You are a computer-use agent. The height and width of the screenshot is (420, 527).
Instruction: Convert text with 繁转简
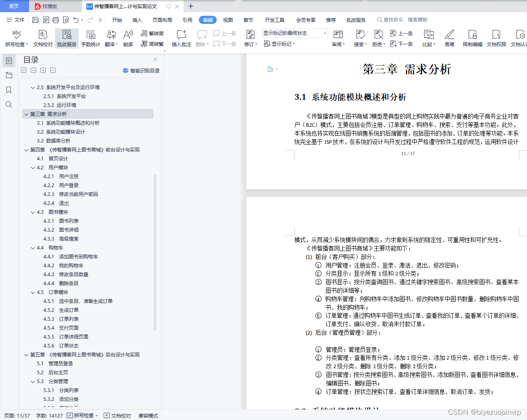[x=152, y=33]
